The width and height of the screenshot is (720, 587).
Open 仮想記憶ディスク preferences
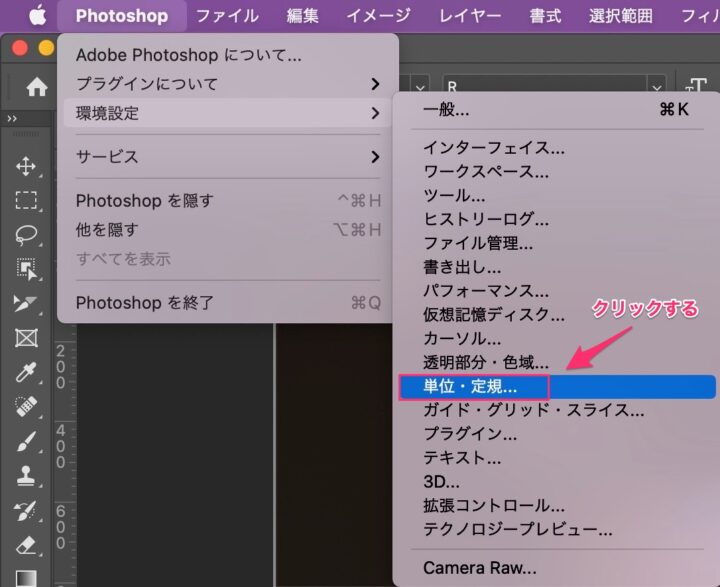pos(557,315)
